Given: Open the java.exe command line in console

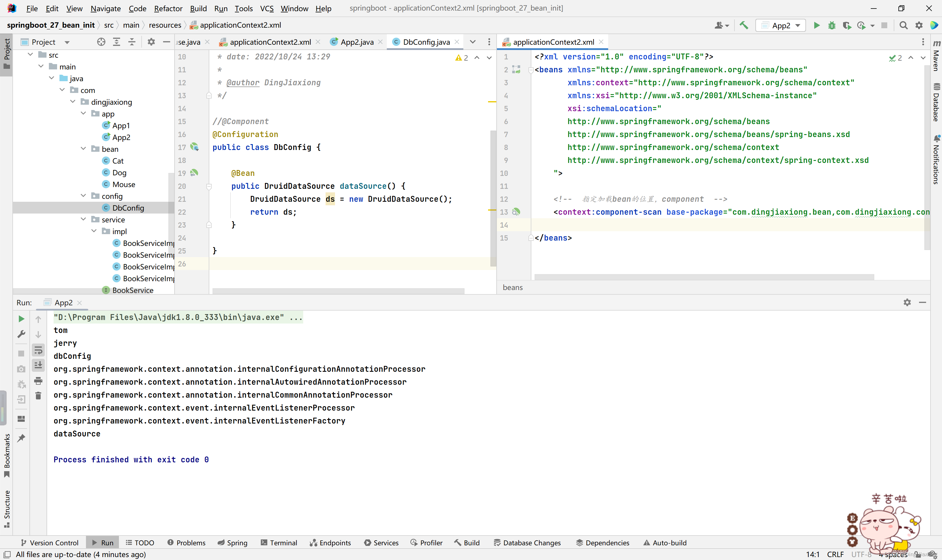Looking at the screenshot, I should [x=178, y=317].
